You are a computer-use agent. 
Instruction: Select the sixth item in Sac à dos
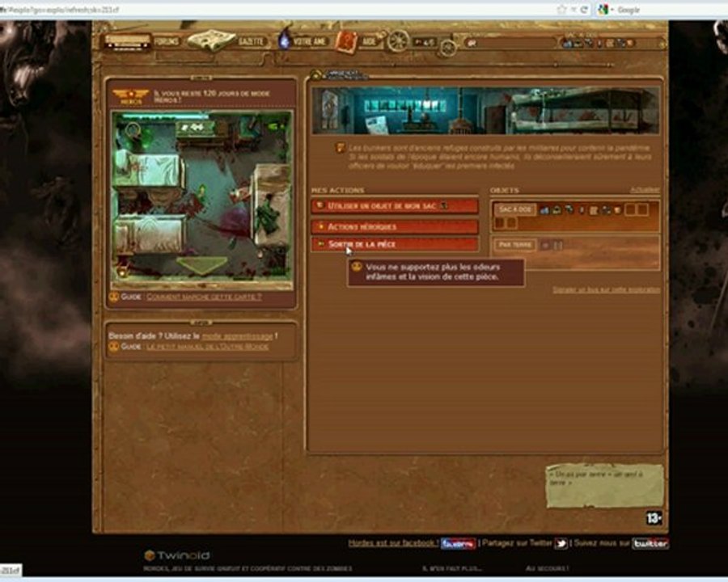[x=605, y=210]
